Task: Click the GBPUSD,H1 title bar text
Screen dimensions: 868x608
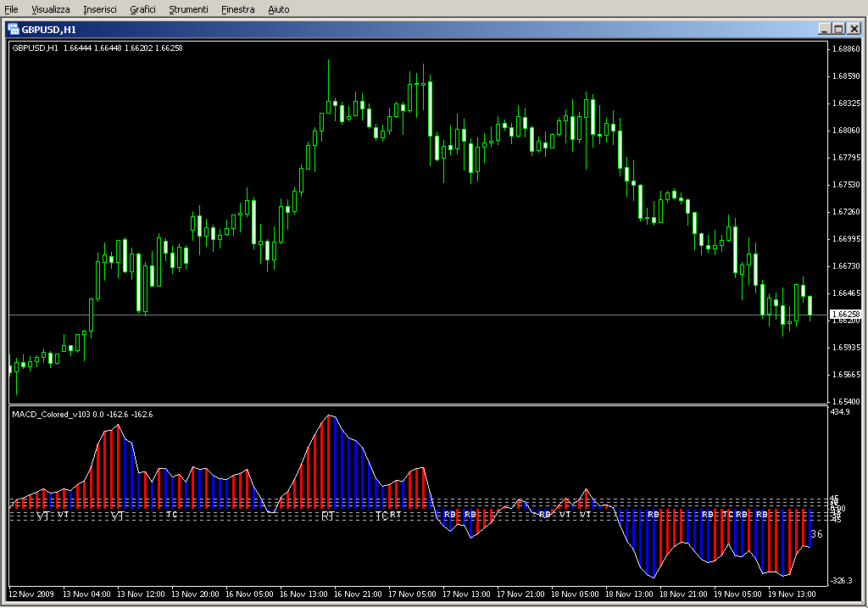Action: (x=48, y=30)
